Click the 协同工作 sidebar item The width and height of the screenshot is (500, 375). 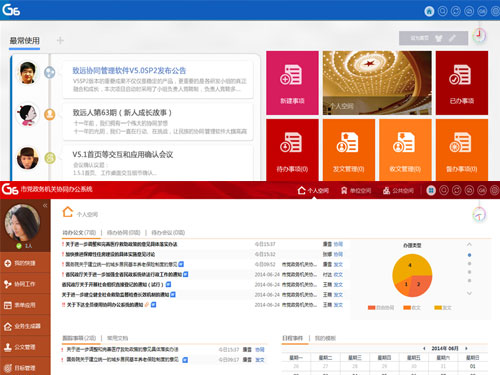coord(25,284)
